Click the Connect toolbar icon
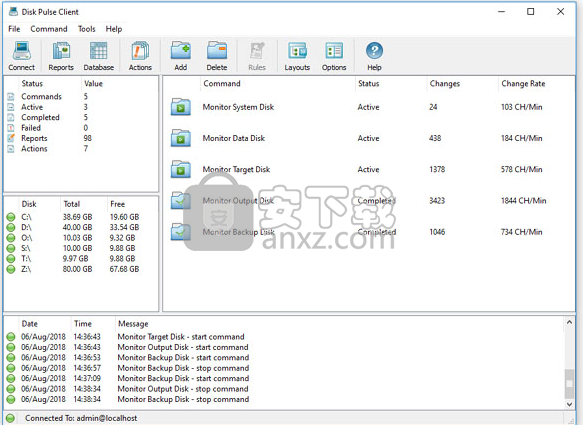The width and height of the screenshot is (583, 425). click(22, 56)
